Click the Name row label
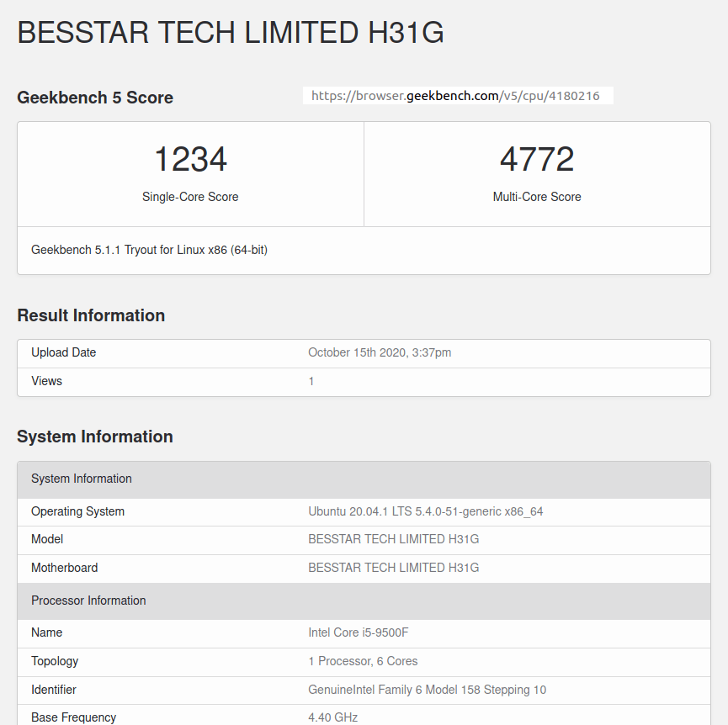728x725 pixels. [46, 632]
